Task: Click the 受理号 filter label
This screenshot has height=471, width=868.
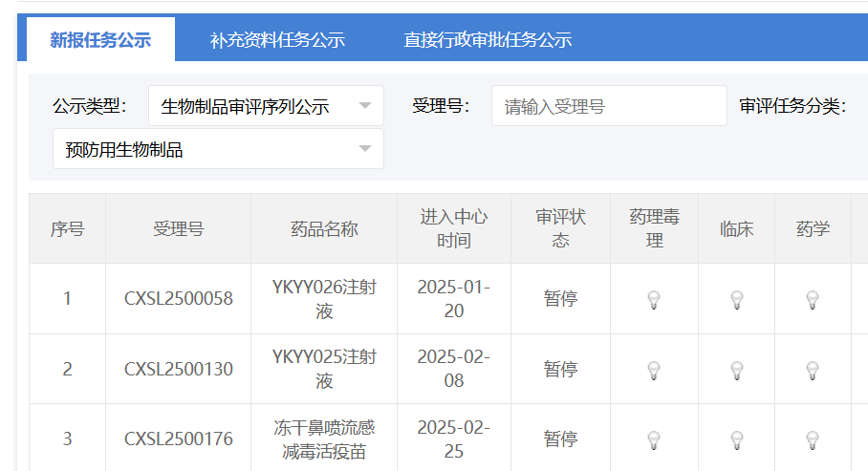Action: pos(441,106)
